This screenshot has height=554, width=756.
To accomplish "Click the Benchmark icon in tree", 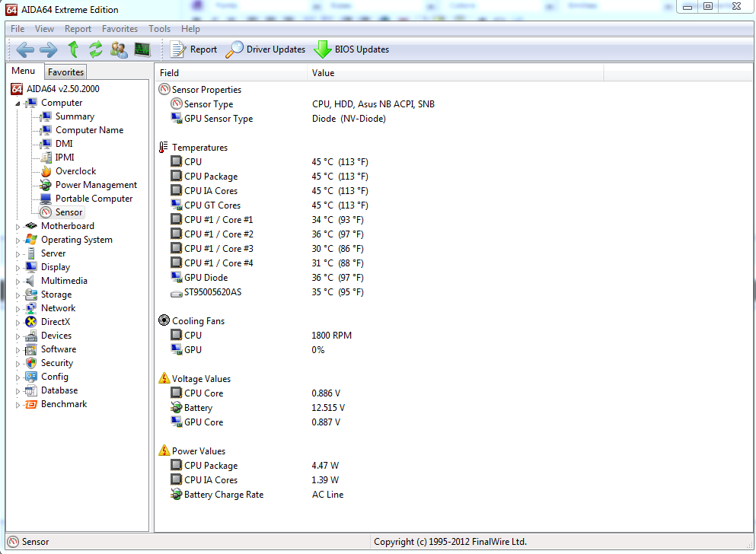I will point(31,404).
